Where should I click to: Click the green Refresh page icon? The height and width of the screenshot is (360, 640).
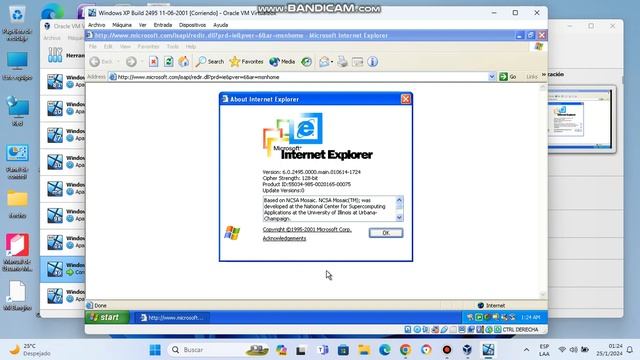coord(168,62)
